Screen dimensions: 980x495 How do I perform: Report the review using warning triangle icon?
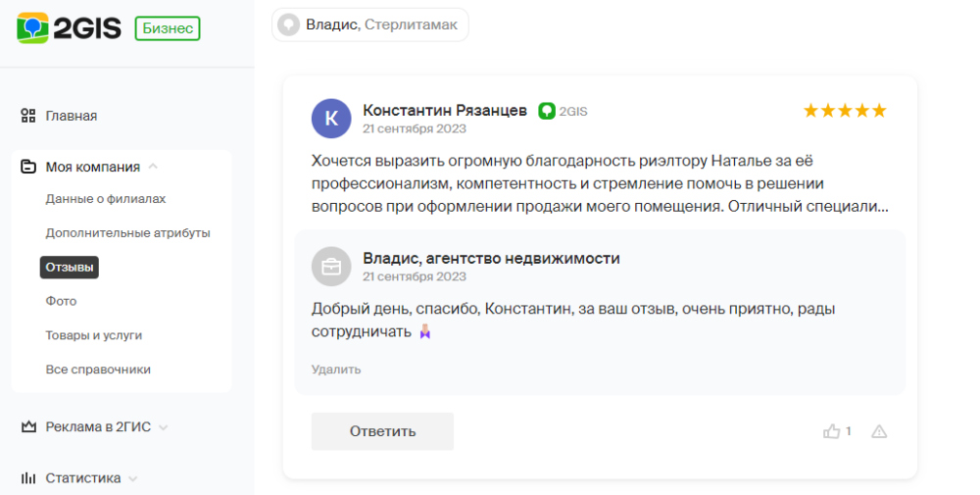click(x=879, y=431)
